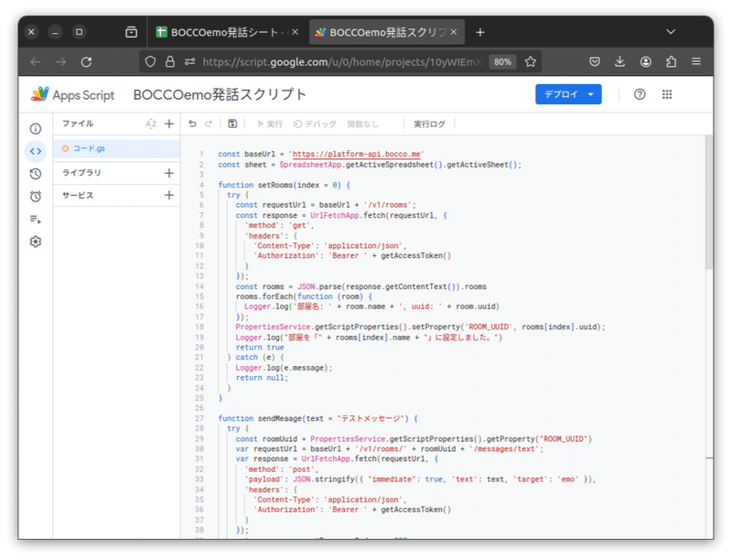Open a new browser tab

[x=479, y=32]
